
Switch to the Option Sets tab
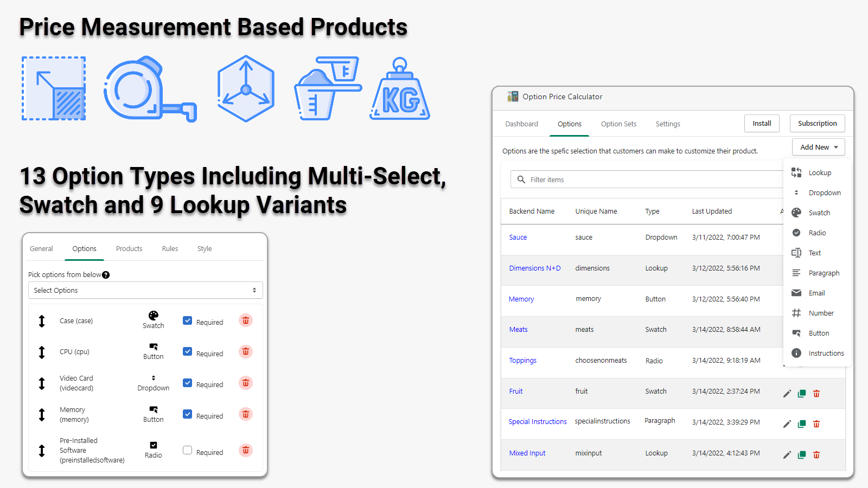[x=618, y=124]
